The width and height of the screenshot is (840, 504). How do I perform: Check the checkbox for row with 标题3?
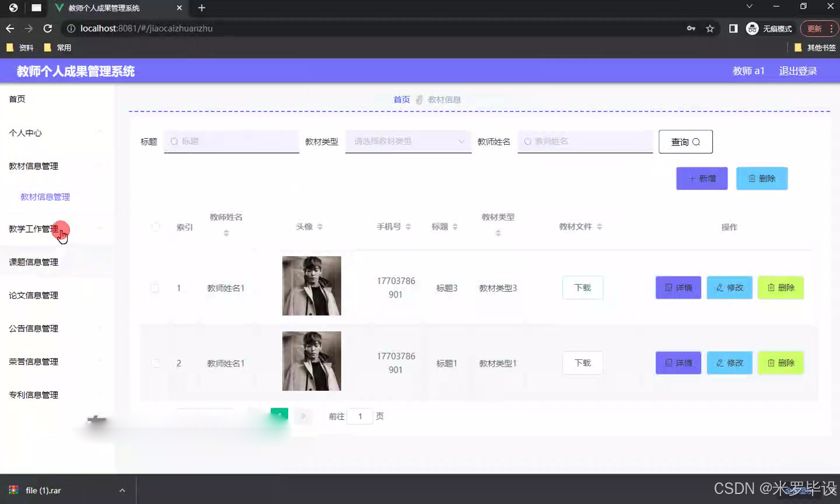click(x=156, y=288)
